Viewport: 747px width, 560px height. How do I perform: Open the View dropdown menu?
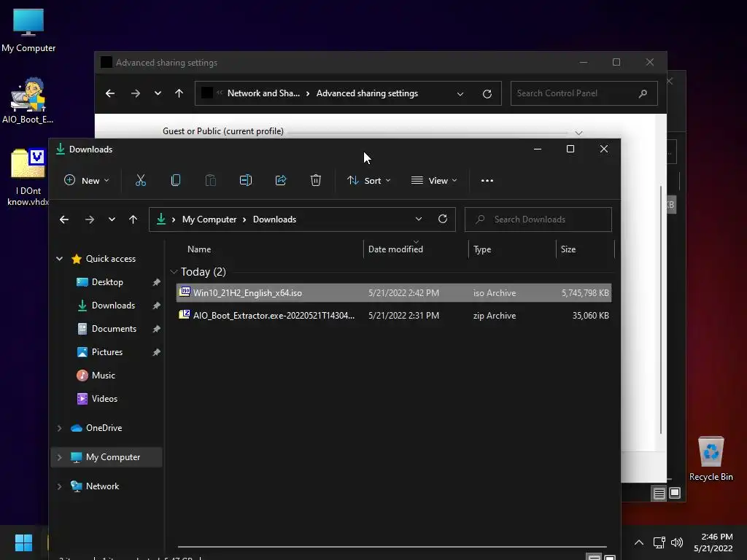[x=434, y=181]
